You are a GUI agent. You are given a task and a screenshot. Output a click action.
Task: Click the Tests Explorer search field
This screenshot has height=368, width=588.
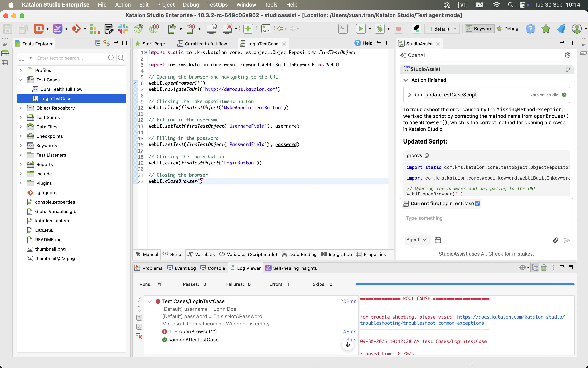72,58
